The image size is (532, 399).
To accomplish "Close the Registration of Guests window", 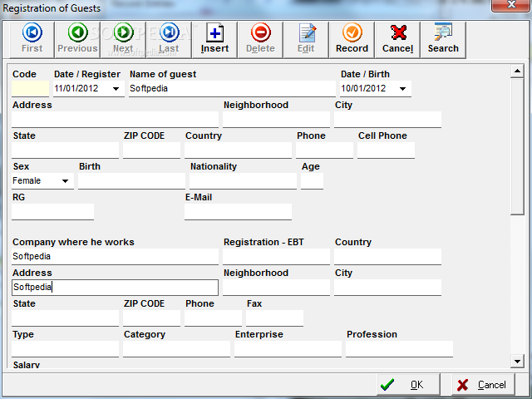I will point(512,5).
